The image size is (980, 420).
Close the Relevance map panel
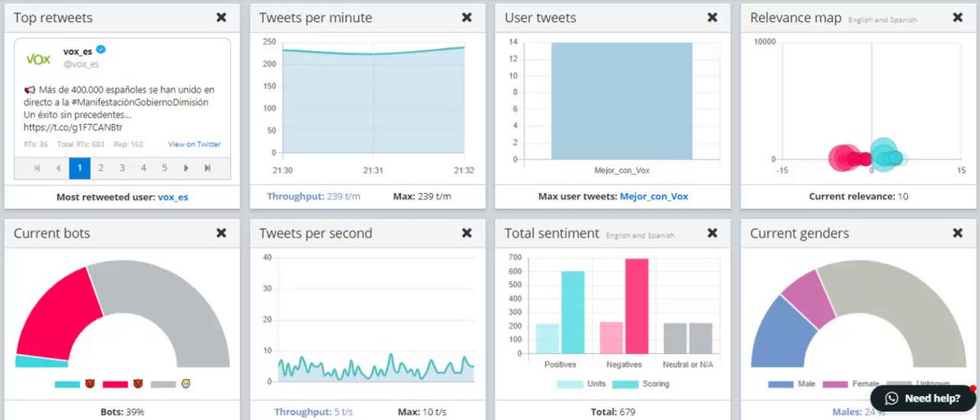pyautogui.click(x=957, y=17)
